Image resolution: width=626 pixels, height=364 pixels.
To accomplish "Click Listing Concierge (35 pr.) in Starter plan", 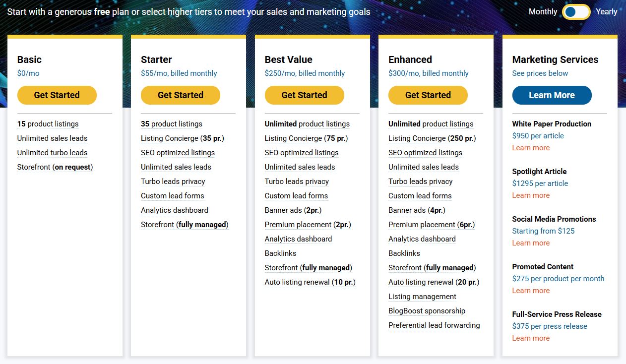I will [x=183, y=138].
